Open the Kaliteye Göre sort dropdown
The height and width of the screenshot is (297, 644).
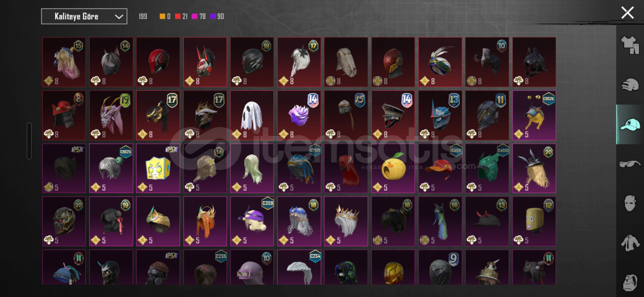[84, 16]
